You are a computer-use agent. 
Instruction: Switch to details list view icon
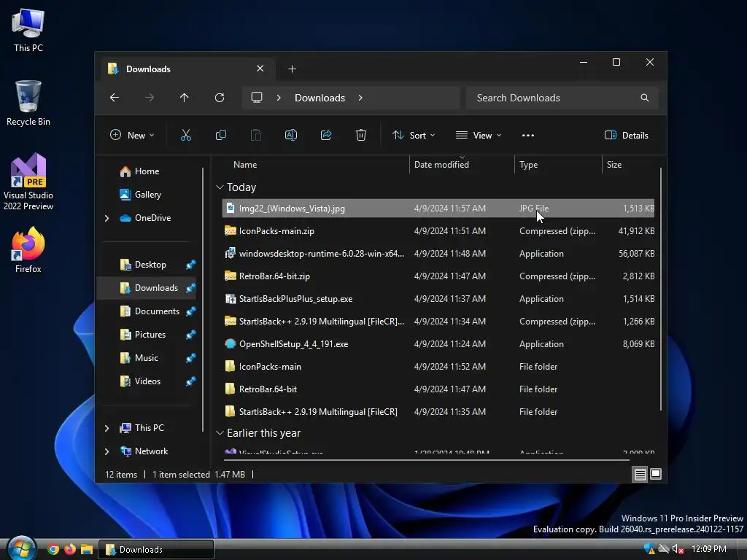pyautogui.click(x=640, y=474)
